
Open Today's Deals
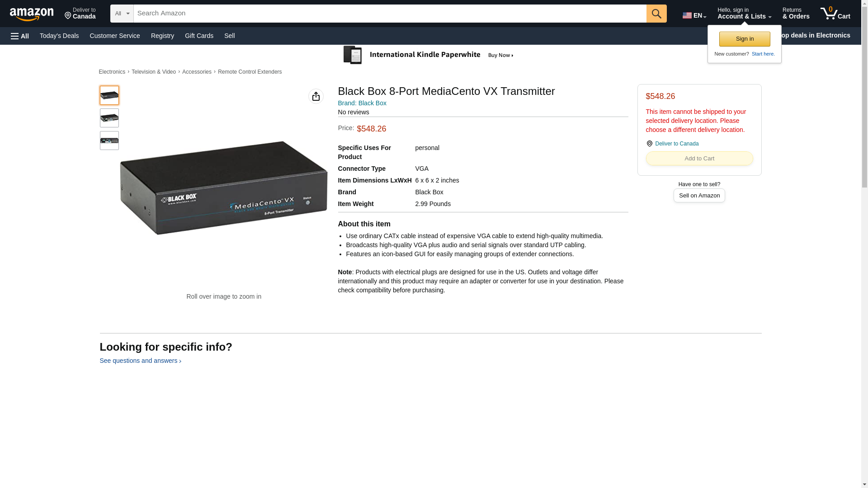59,36
